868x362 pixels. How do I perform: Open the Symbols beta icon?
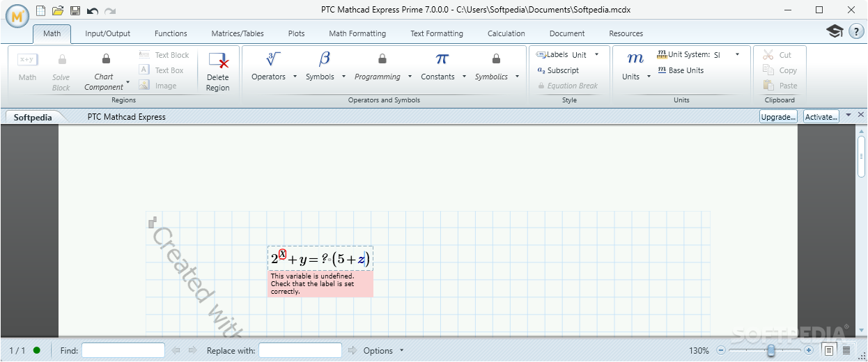tap(325, 59)
